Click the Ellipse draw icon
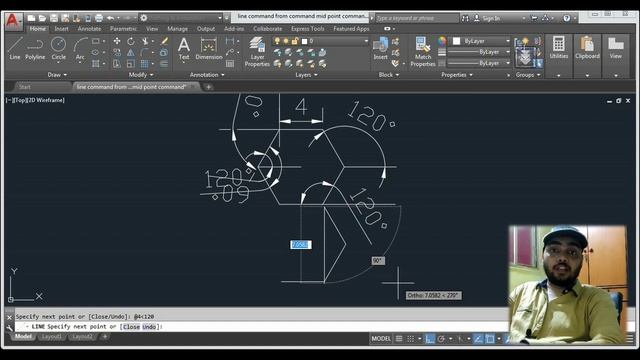The width and height of the screenshot is (640, 360). click(96, 53)
